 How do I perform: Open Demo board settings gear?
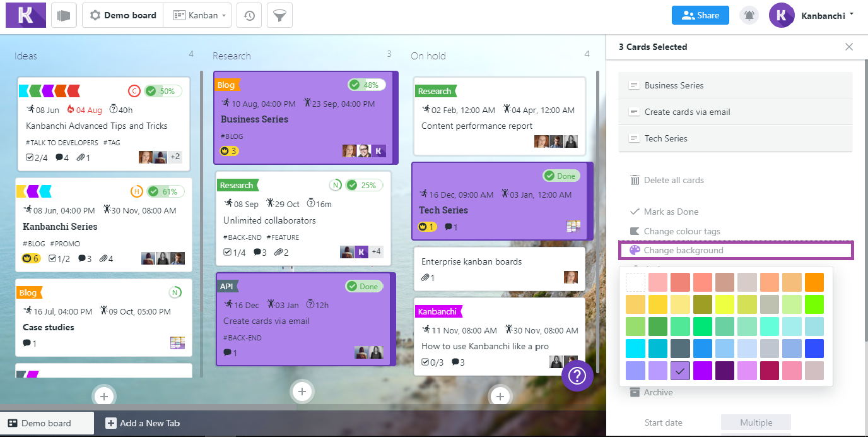95,15
